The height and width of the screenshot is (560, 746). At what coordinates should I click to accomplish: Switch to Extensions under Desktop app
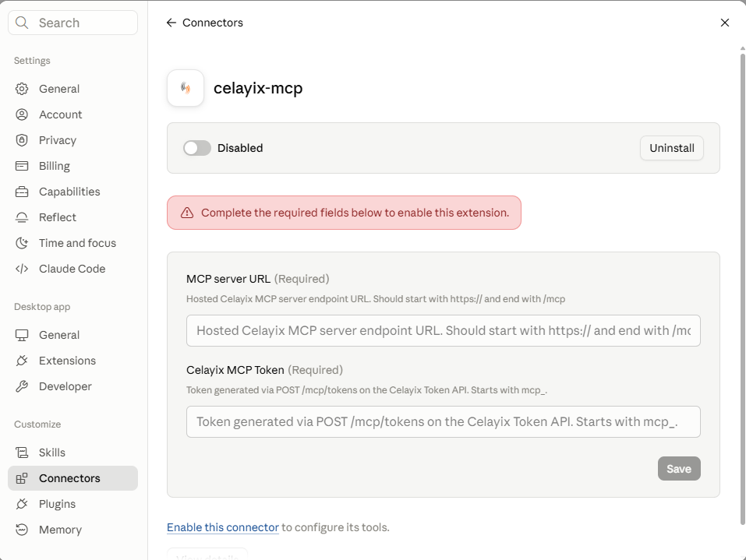tap(72, 361)
